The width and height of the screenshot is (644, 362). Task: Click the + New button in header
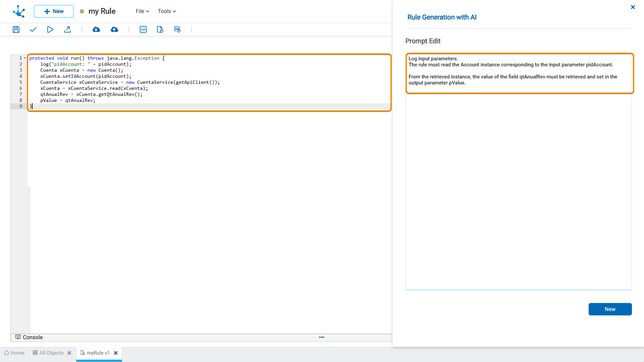point(54,11)
